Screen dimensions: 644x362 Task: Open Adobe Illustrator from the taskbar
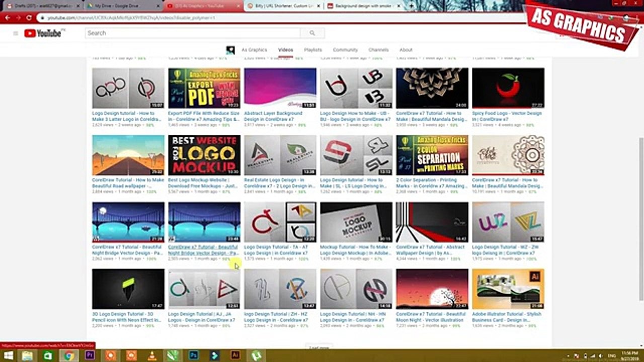pyautogui.click(x=235, y=356)
